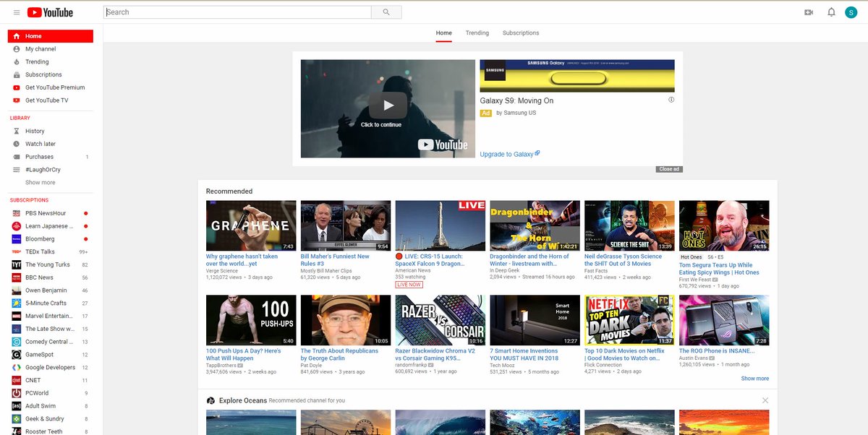Click the ad info icon
This screenshot has width=868, height=435.
(671, 100)
